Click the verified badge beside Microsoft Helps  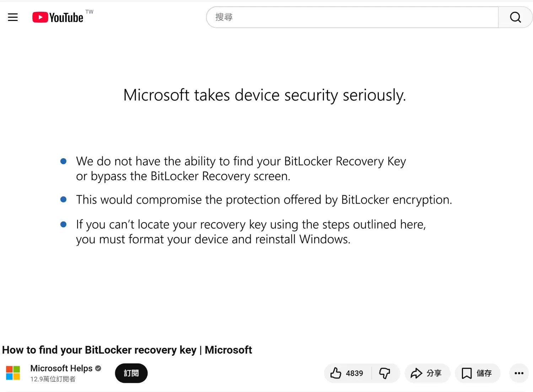point(98,369)
